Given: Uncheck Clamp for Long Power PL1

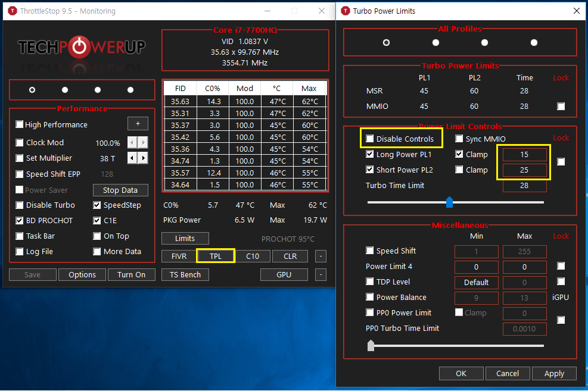Looking at the screenshot, I should point(459,154).
